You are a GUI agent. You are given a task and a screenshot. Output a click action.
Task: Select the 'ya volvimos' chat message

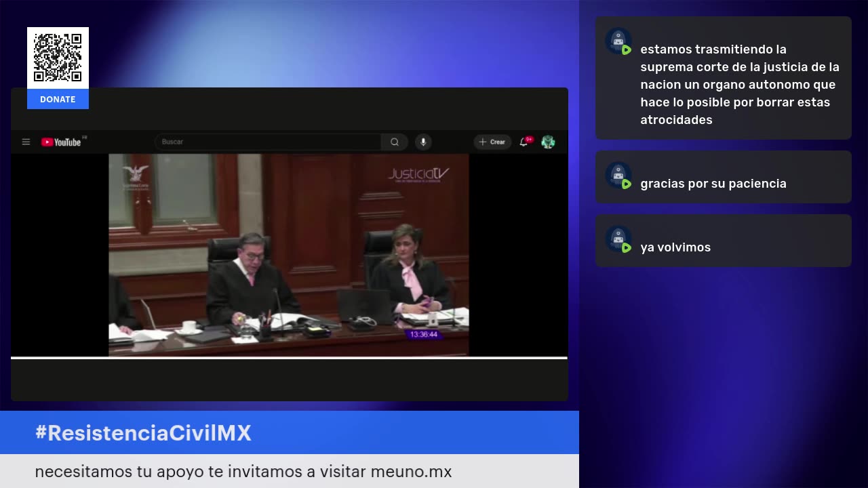[x=724, y=241]
